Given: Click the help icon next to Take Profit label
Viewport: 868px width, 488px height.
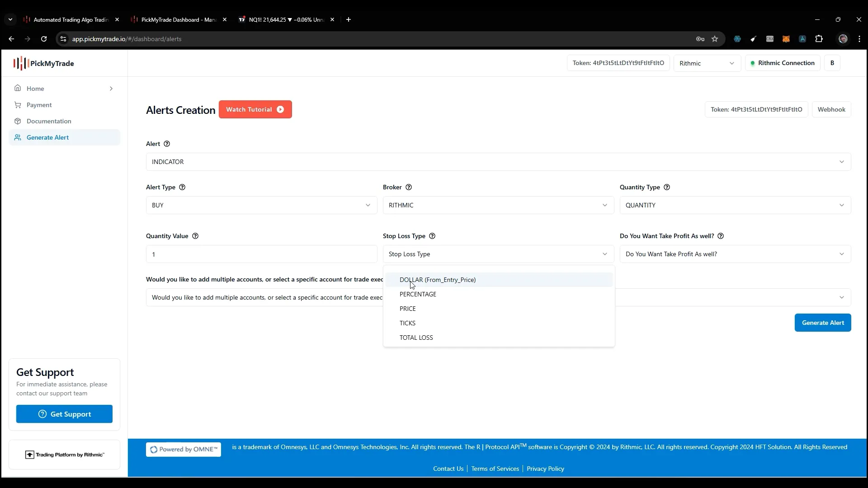Looking at the screenshot, I should tap(721, 236).
